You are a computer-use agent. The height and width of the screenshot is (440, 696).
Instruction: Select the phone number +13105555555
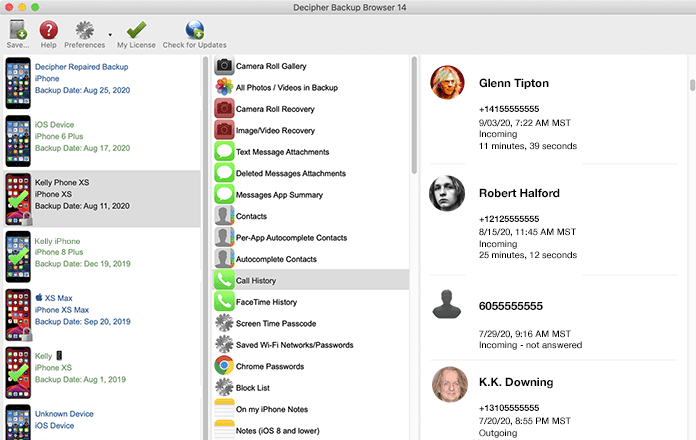[509, 408]
